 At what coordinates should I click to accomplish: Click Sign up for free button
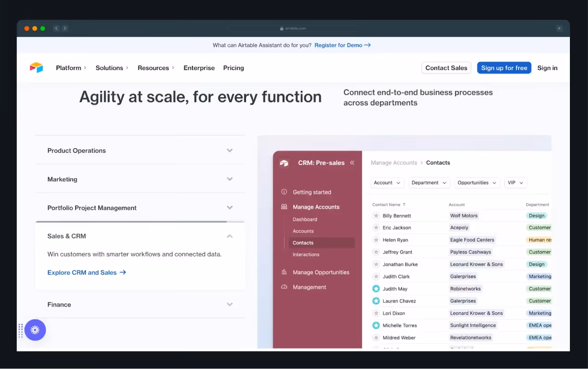click(x=504, y=68)
